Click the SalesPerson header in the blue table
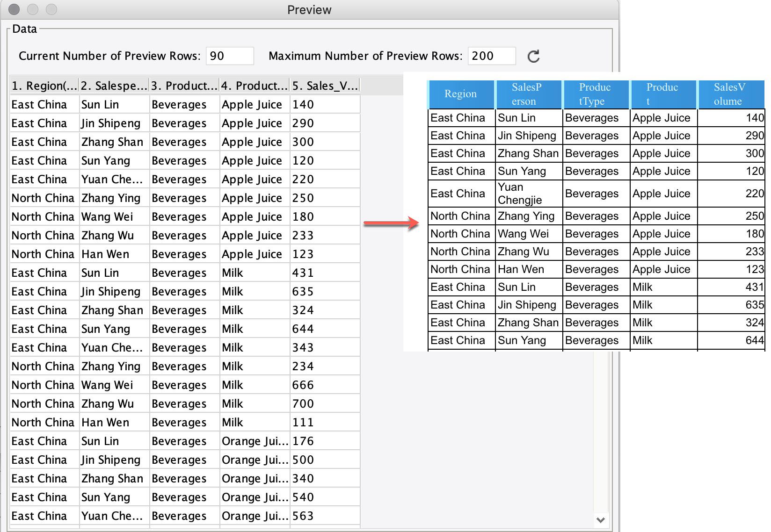The width and height of the screenshot is (771, 532). click(528, 94)
